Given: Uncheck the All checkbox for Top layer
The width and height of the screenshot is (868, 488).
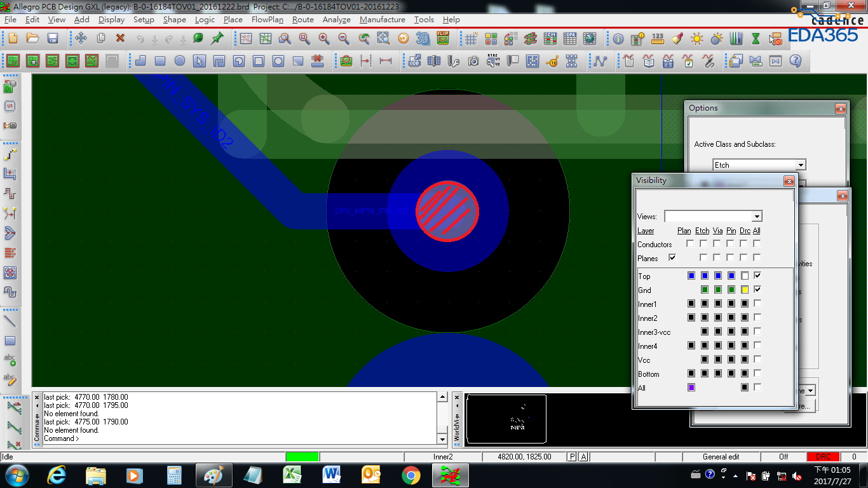Looking at the screenshot, I should tap(757, 276).
